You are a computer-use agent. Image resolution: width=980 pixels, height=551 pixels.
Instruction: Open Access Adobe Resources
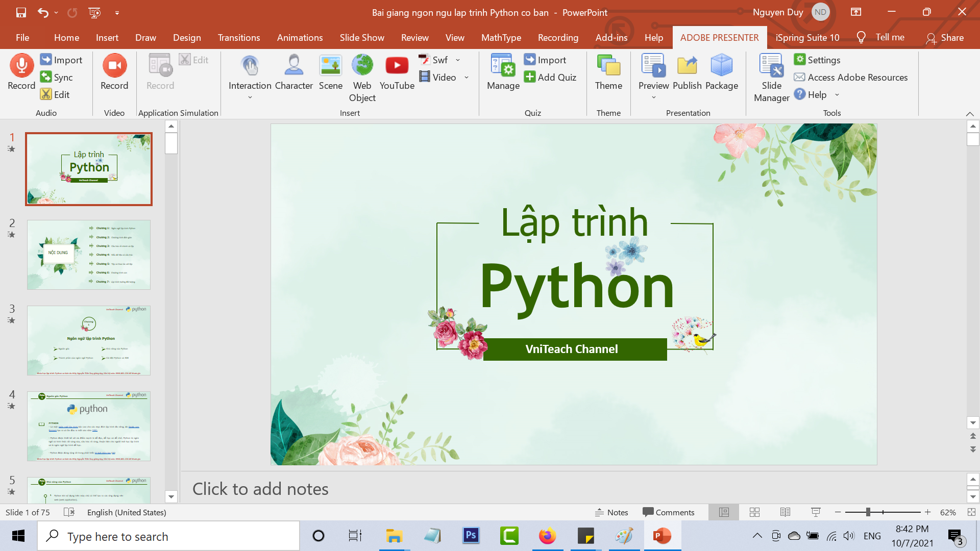coord(851,77)
